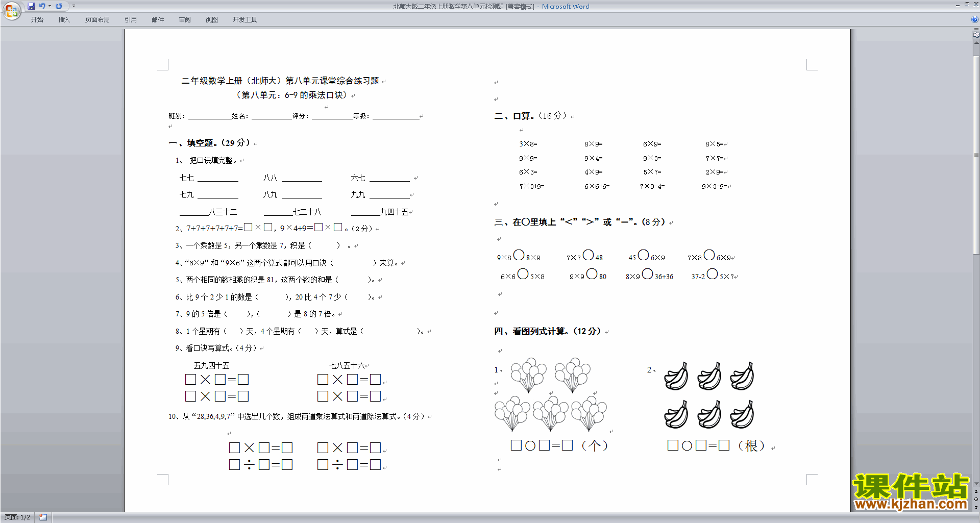The height and width of the screenshot is (523, 980).
Task: Expand Customize Quick Access Toolbar menu
Action: point(73,6)
